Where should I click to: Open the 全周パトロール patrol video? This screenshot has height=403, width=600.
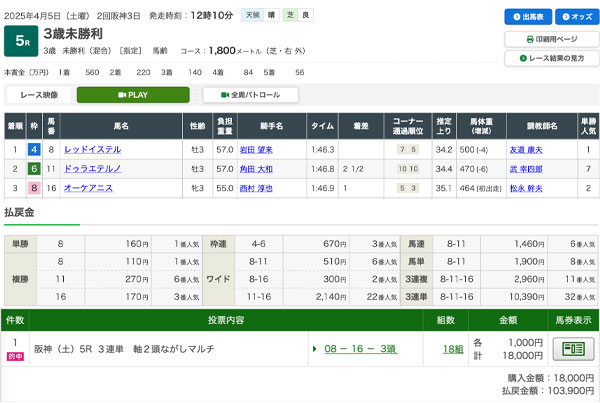pyautogui.click(x=257, y=95)
